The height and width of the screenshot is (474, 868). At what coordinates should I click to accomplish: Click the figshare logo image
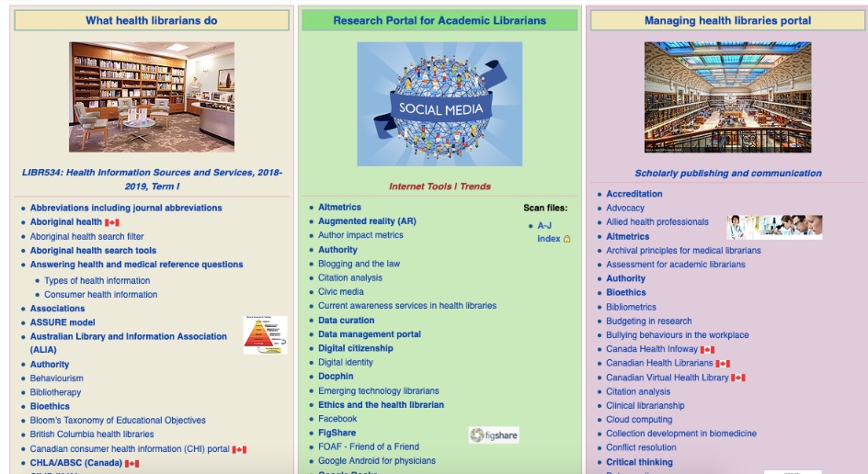[494, 435]
